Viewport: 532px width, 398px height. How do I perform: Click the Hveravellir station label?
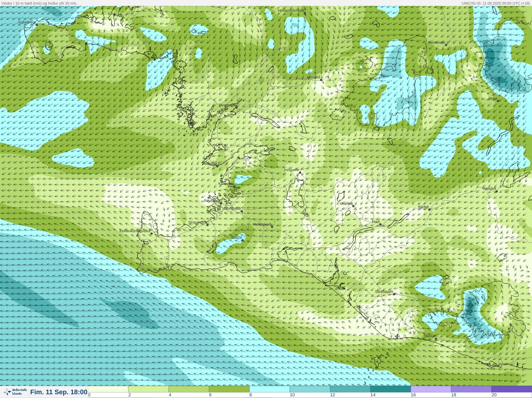click(436, 42)
